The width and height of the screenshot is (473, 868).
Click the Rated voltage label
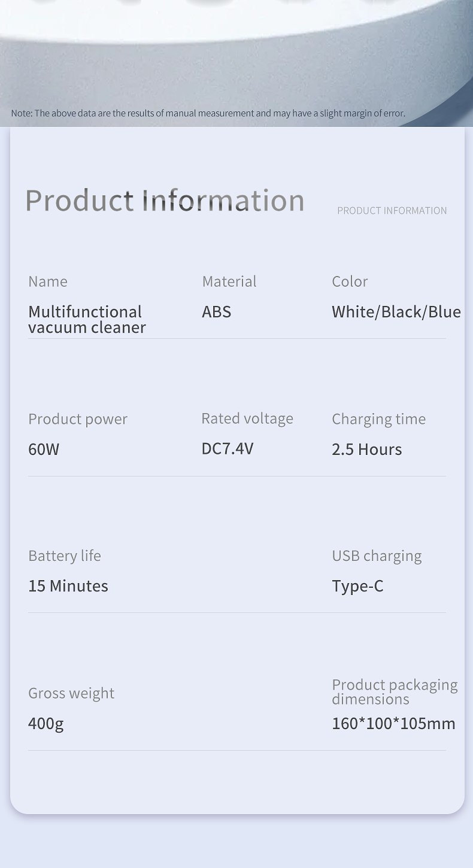(x=247, y=418)
